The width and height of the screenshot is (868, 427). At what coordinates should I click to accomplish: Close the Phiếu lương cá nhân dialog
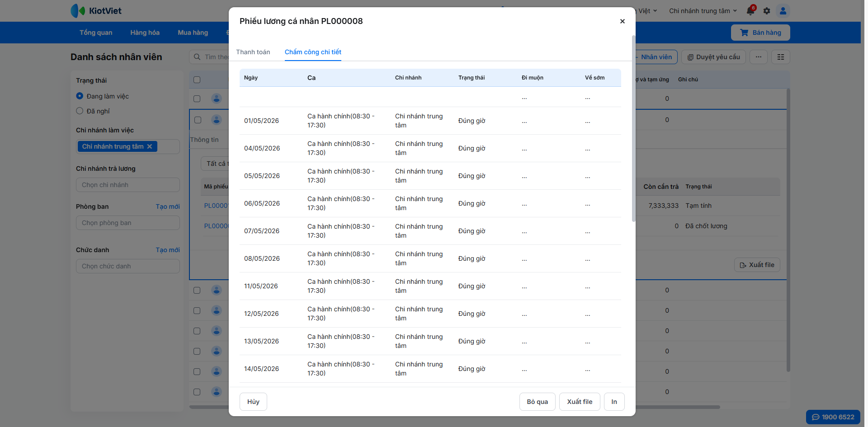[622, 21]
